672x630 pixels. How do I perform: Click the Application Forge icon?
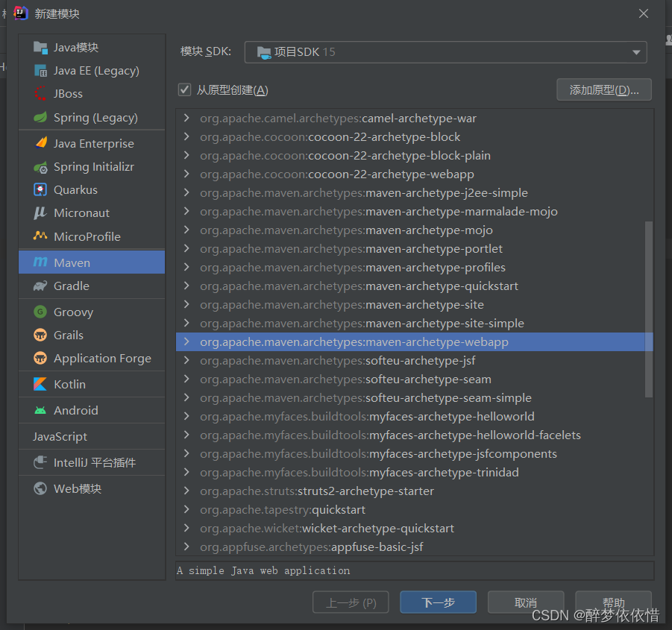tap(40, 358)
